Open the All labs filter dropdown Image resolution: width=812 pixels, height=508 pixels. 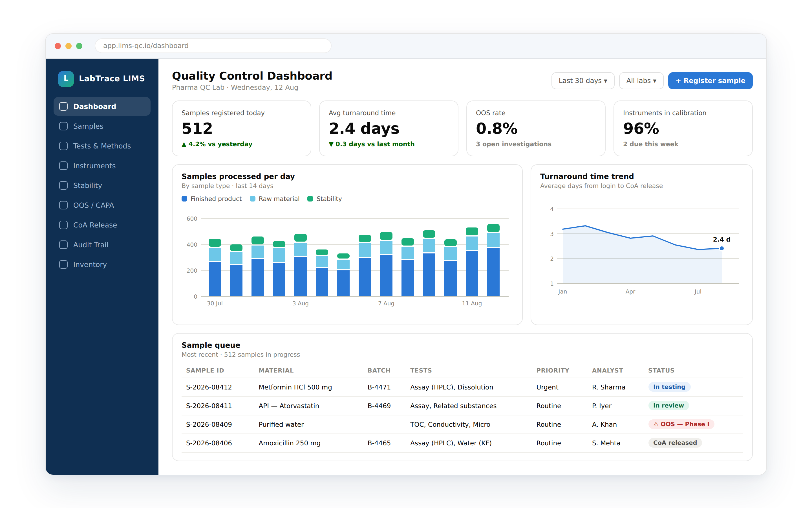pyautogui.click(x=641, y=81)
